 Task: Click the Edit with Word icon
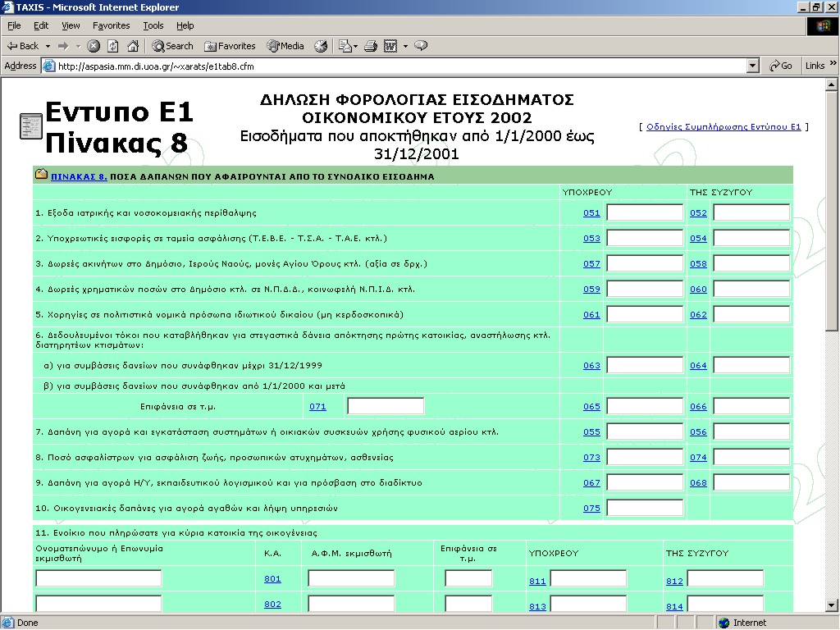(x=390, y=46)
